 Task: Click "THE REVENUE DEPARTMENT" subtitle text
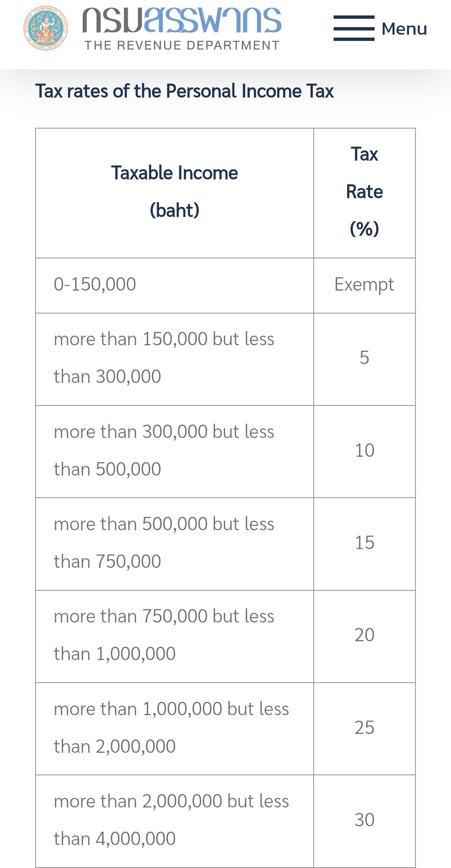pyautogui.click(x=182, y=45)
